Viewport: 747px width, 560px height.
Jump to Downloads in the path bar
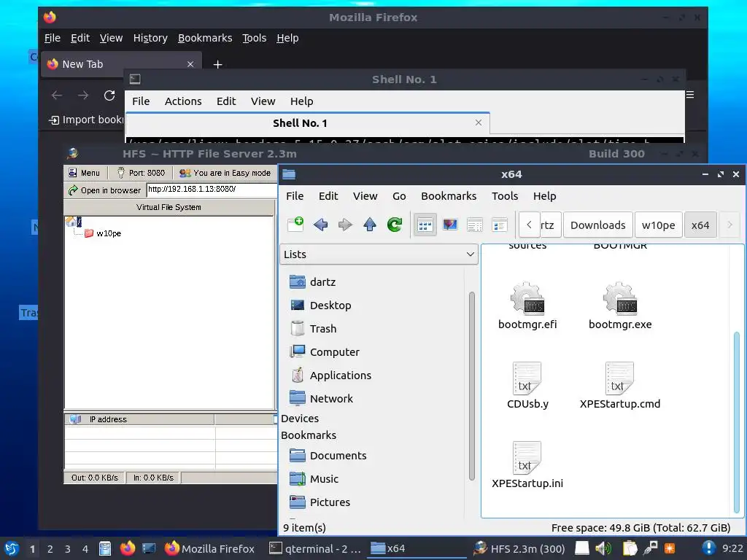tap(598, 225)
